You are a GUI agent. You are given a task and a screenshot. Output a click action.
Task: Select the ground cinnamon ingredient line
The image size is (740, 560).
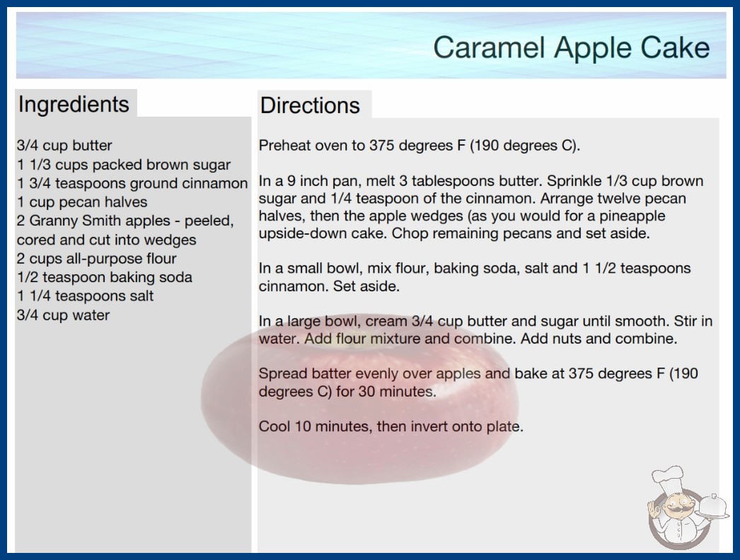pyautogui.click(x=132, y=184)
